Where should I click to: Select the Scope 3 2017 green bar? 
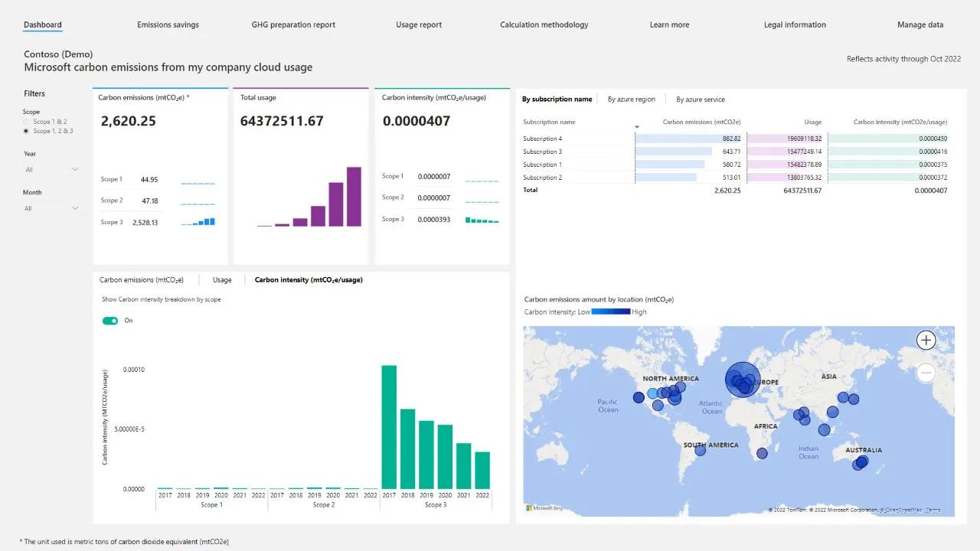[x=389, y=427]
